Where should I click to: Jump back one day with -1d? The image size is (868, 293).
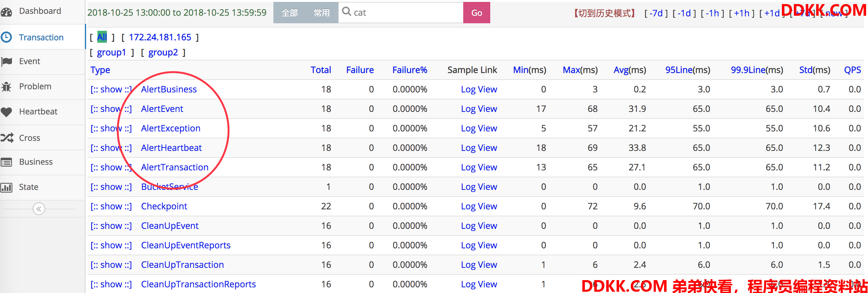pos(684,13)
